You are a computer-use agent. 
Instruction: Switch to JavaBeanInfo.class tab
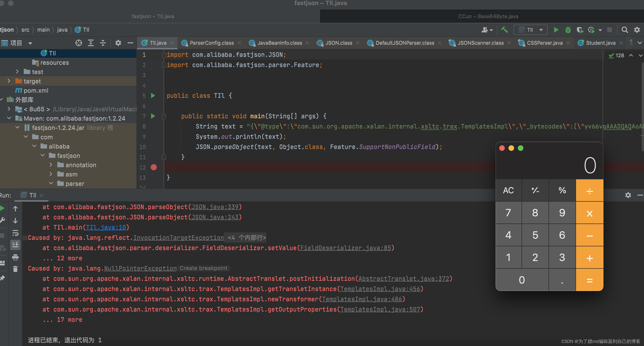(279, 43)
